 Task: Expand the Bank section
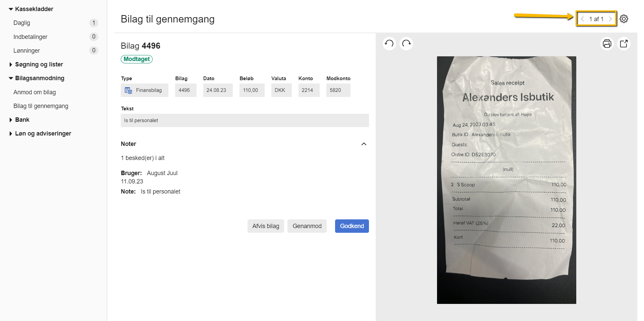point(22,119)
